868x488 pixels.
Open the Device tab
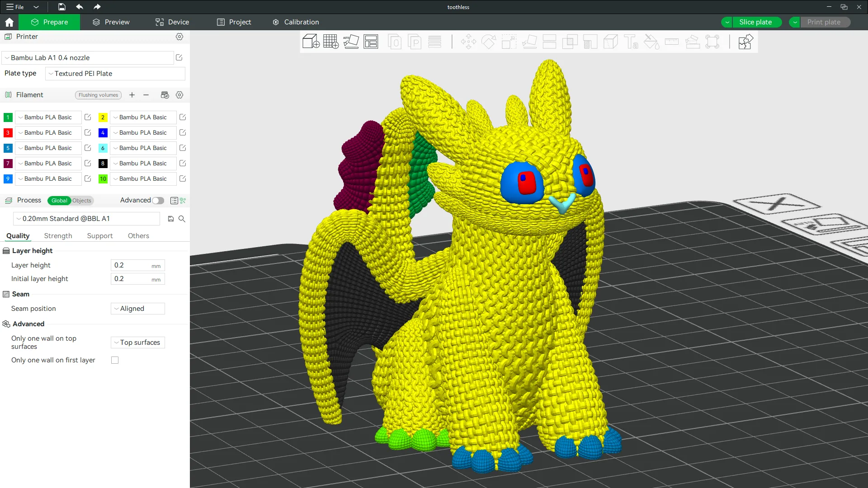pyautogui.click(x=172, y=22)
